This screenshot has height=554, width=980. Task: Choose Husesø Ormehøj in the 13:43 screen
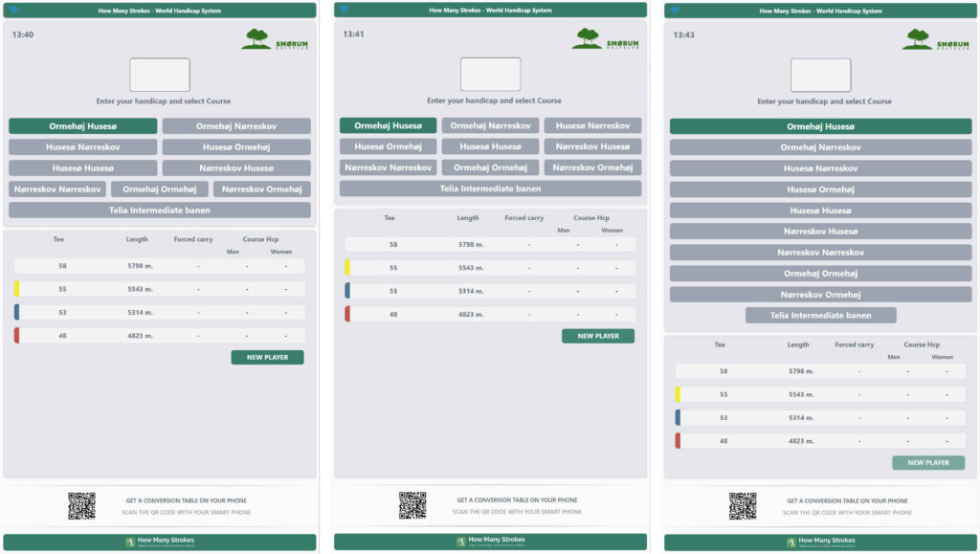point(820,189)
